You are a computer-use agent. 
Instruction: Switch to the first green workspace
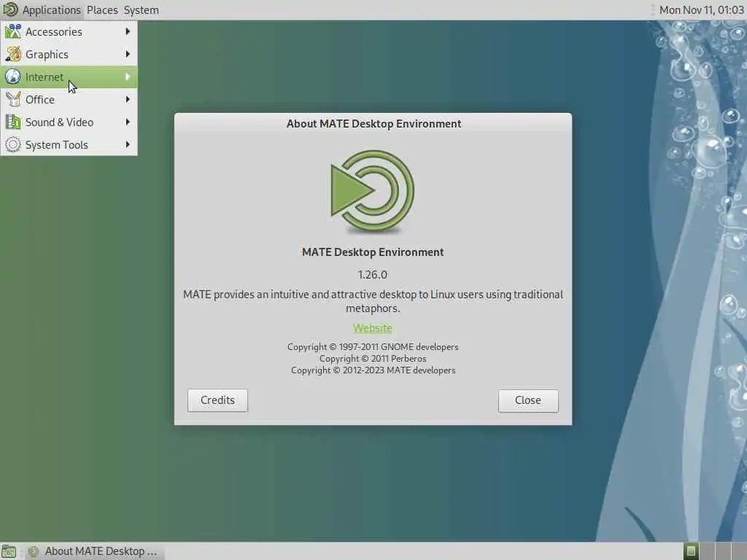691,551
